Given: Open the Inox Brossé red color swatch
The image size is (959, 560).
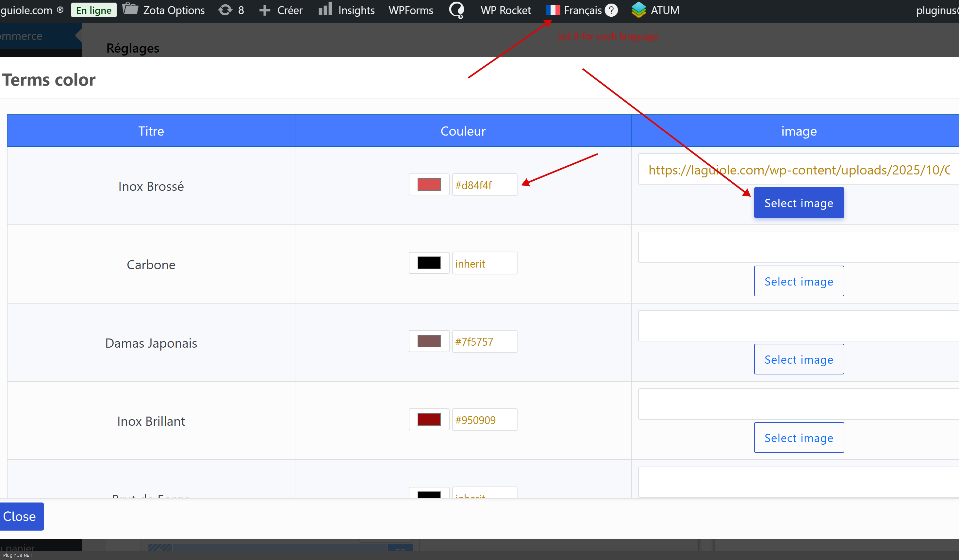Looking at the screenshot, I should tap(429, 185).
